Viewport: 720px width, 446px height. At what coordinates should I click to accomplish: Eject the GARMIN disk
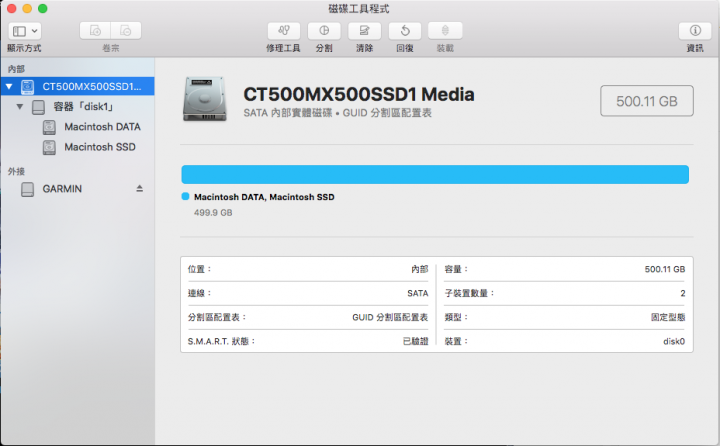(x=140, y=188)
